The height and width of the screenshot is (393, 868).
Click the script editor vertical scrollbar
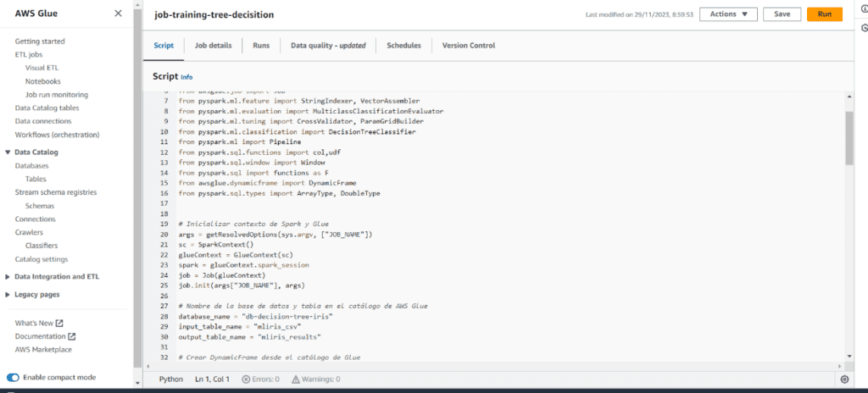pos(849,136)
